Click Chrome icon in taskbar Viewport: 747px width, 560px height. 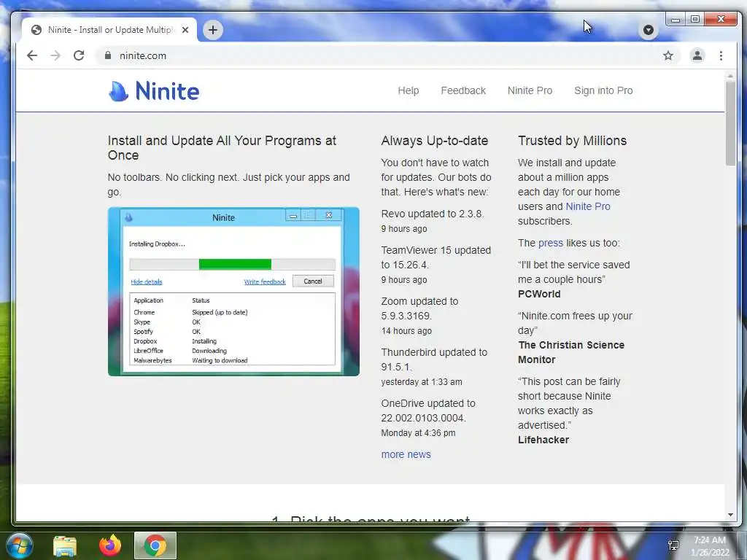pyautogui.click(x=155, y=545)
